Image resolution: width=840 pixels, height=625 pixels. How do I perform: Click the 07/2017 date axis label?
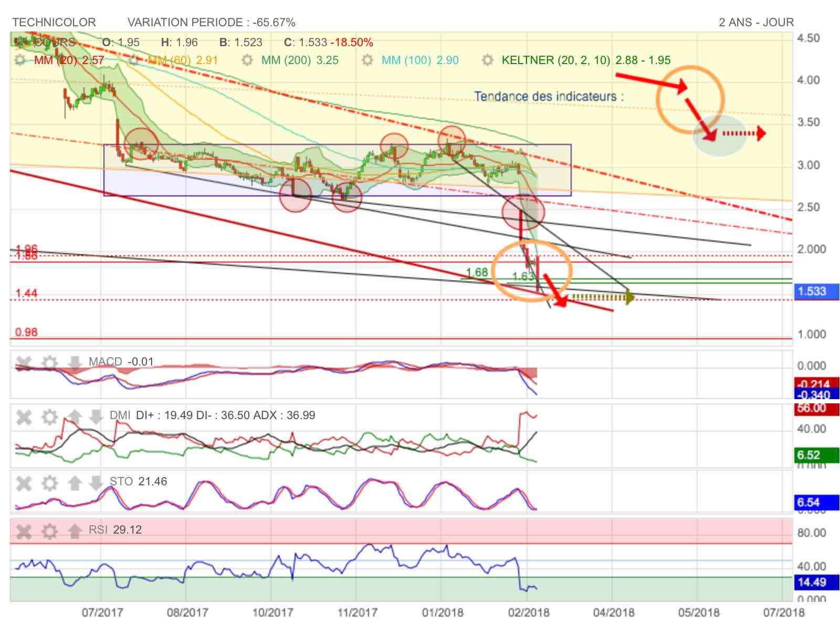(102, 613)
